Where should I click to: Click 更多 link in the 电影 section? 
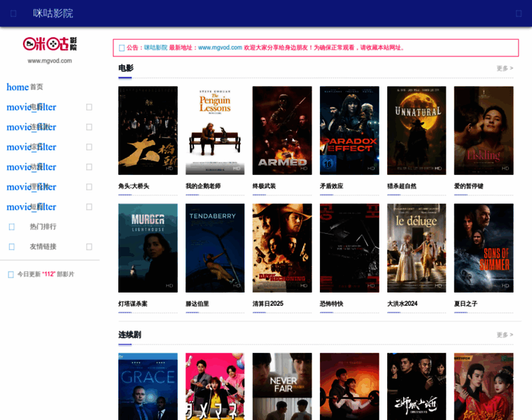(x=504, y=69)
